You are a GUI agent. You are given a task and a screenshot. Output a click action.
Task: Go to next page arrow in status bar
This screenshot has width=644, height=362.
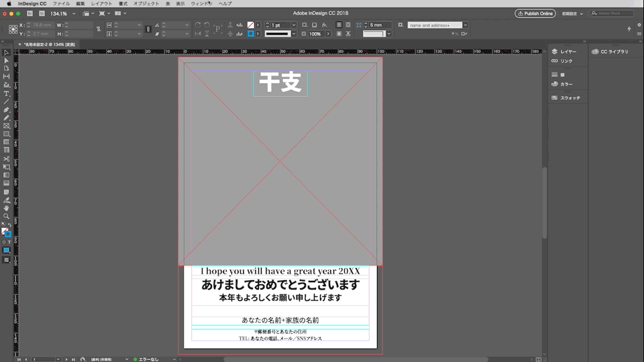click(x=66, y=359)
